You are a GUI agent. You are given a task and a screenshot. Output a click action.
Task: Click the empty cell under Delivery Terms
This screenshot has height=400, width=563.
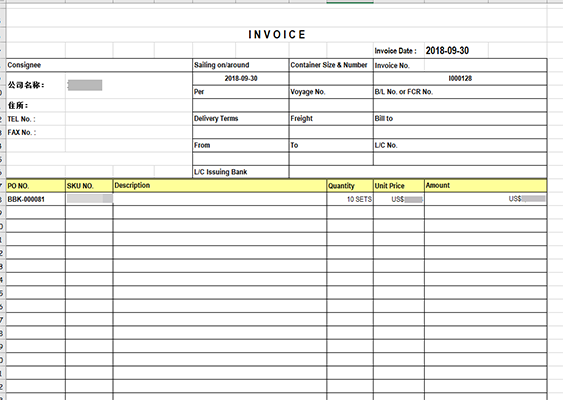[241, 132]
